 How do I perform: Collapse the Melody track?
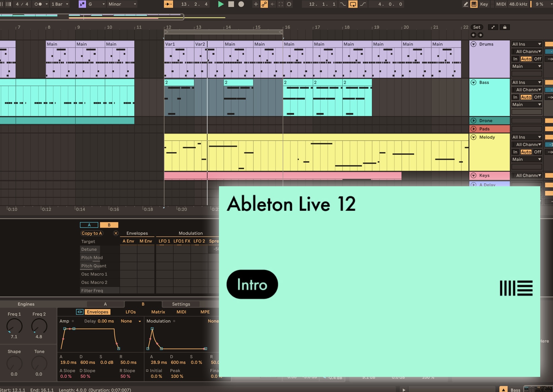[474, 137]
